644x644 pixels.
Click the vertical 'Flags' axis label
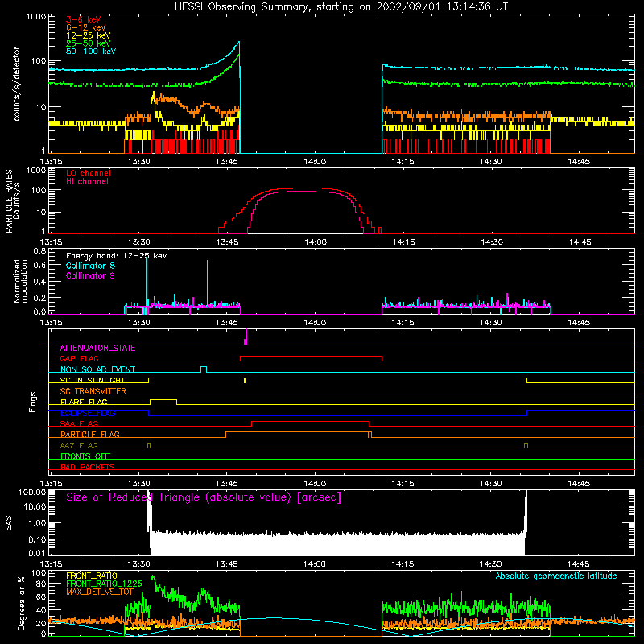(x=33, y=402)
